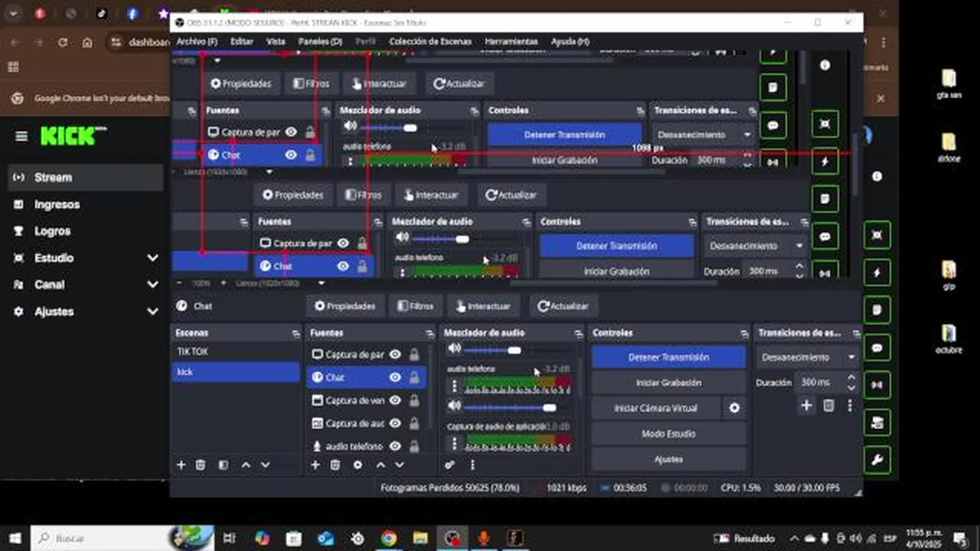The width and height of the screenshot is (980, 551).
Task: Open the Kick hamburger menu
Action: (21, 136)
